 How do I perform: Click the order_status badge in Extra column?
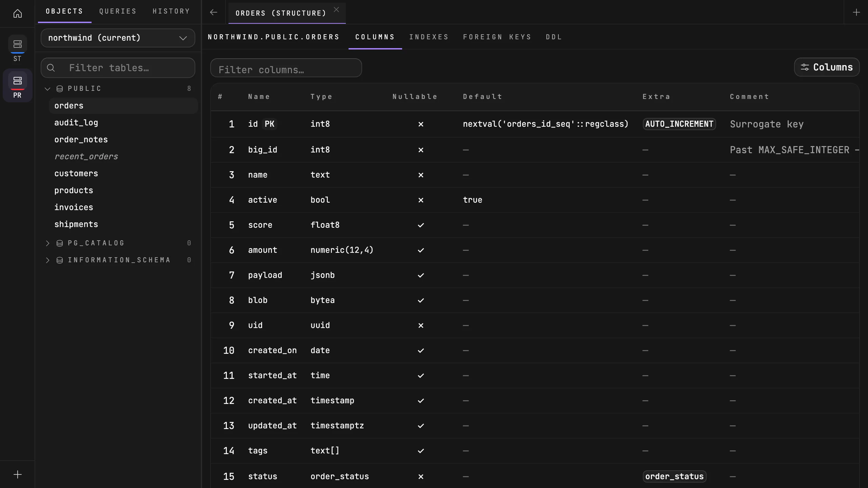coord(674,476)
